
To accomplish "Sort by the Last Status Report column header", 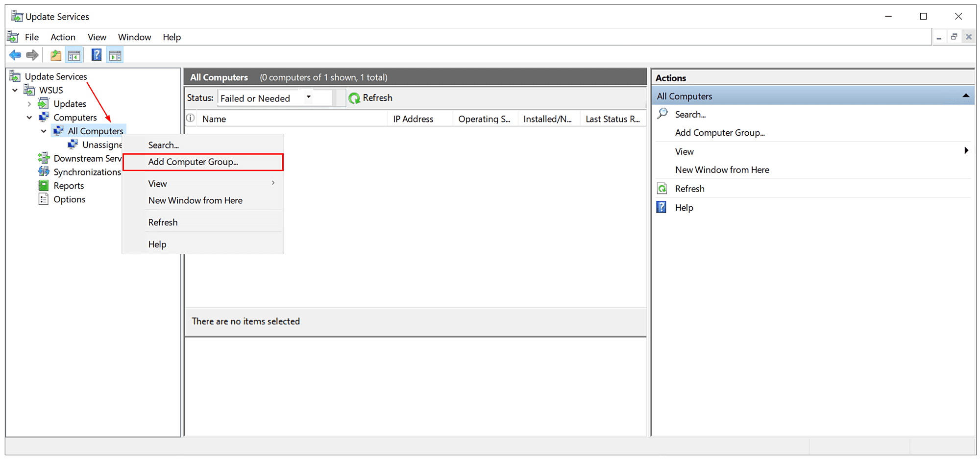I will click(613, 119).
